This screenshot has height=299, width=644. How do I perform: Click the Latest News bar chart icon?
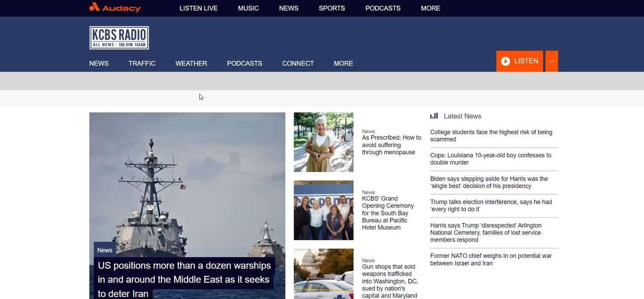pyautogui.click(x=434, y=116)
